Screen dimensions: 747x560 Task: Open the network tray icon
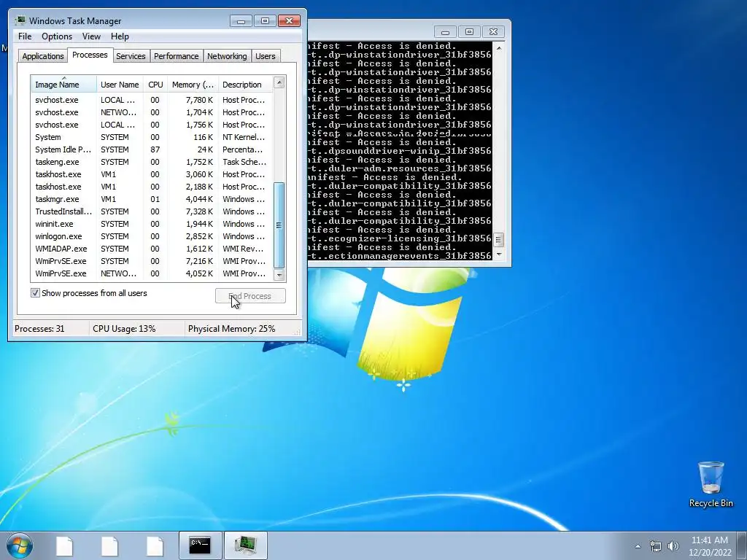click(656, 546)
